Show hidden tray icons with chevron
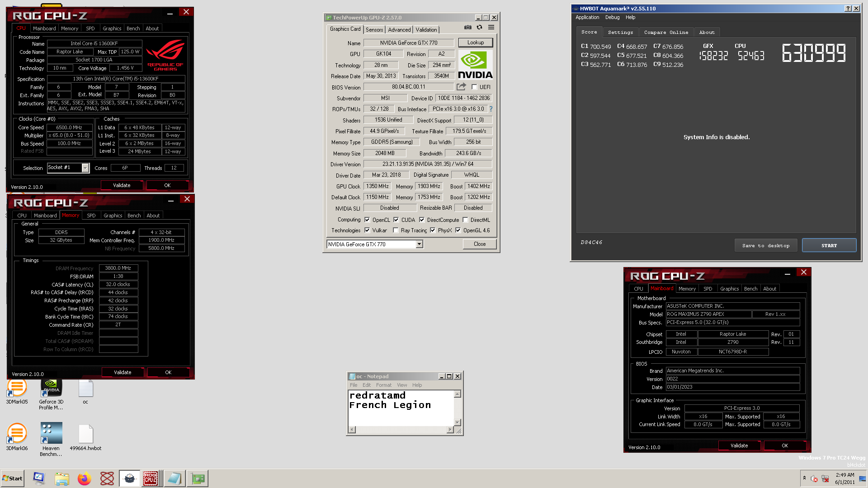Viewport: 868px width, 488px height. pos(804,478)
